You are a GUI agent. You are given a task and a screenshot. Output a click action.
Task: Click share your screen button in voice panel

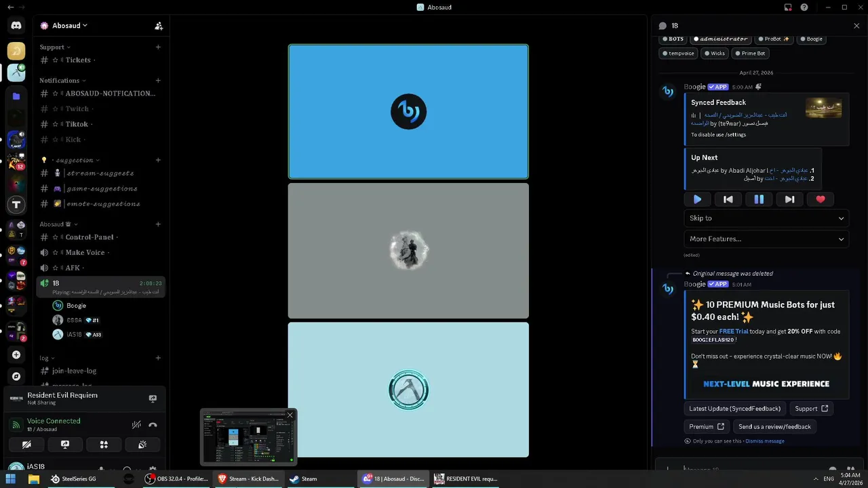point(65,445)
